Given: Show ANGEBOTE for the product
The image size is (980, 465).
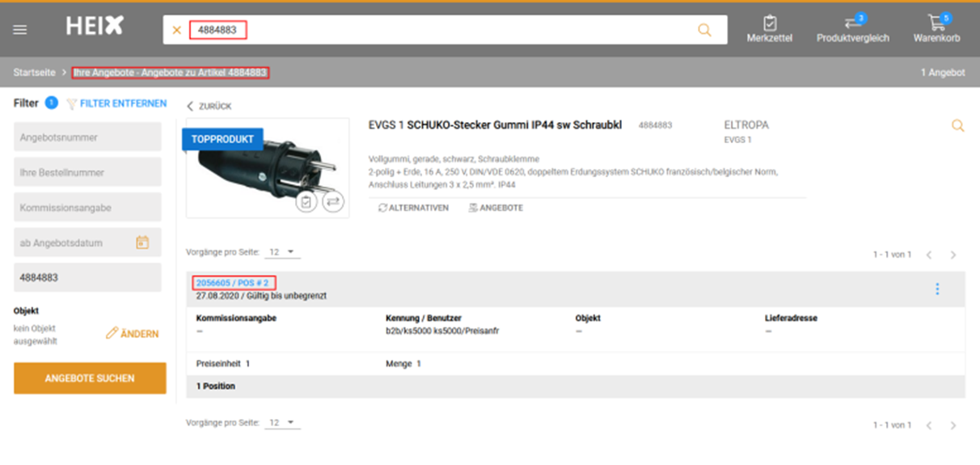Looking at the screenshot, I should pyautogui.click(x=496, y=208).
